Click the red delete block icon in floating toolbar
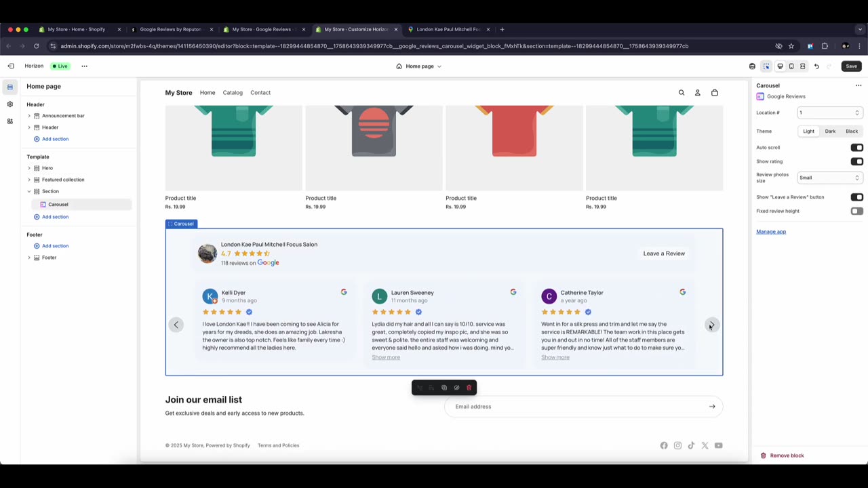The height and width of the screenshot is (488, 868). tap(469, 388)
